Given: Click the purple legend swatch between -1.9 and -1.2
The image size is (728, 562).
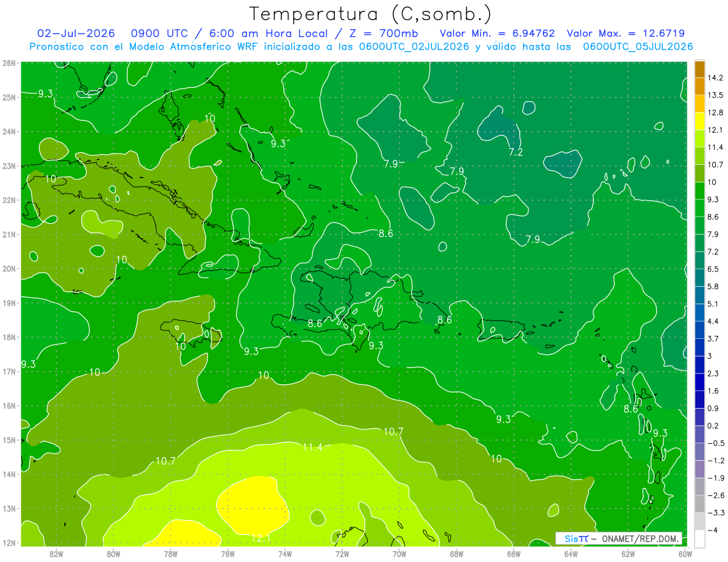Looking at the screenshot, I should point(699,469).
